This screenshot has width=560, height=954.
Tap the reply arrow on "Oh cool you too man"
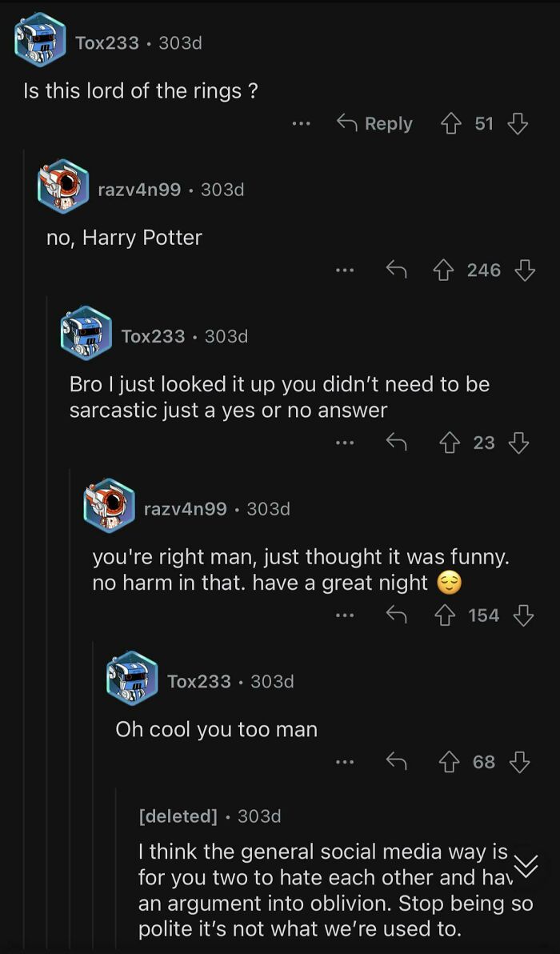(395, 761)
